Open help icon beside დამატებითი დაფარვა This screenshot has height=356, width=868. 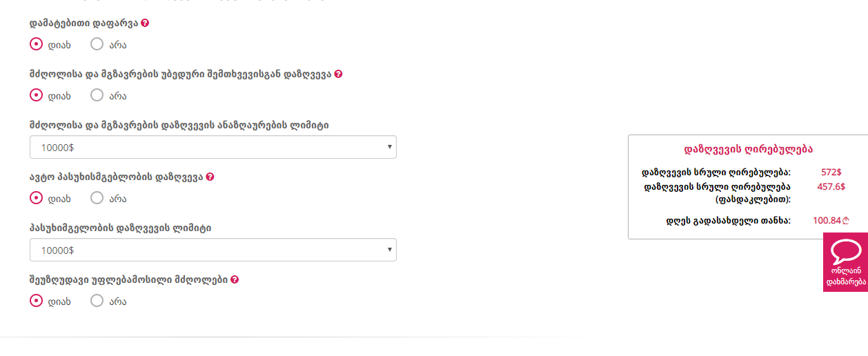click(x=145, y=23)
